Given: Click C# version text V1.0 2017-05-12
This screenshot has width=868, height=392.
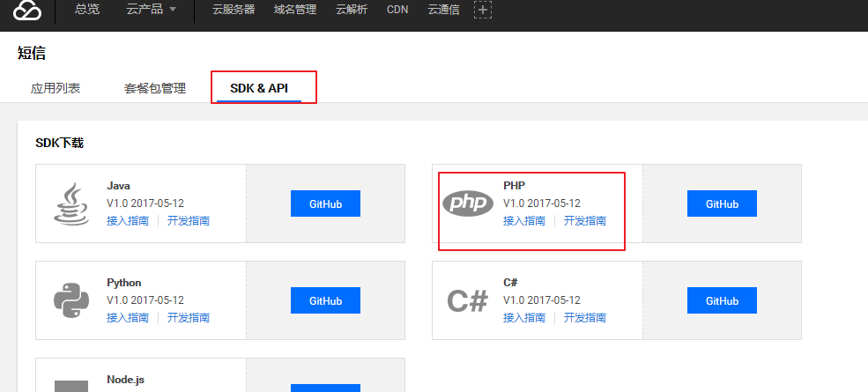Looking at the screenshot, I should click(x=542, y=300).
